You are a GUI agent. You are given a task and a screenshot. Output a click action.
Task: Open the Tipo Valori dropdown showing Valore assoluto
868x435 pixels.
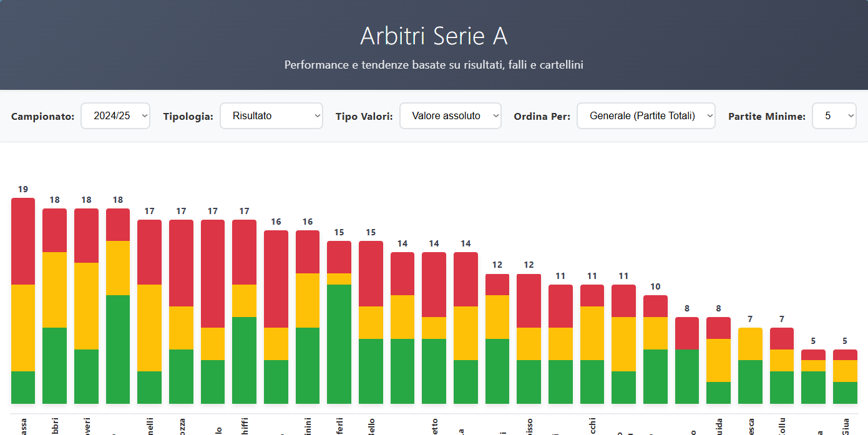tap(450, 115)
